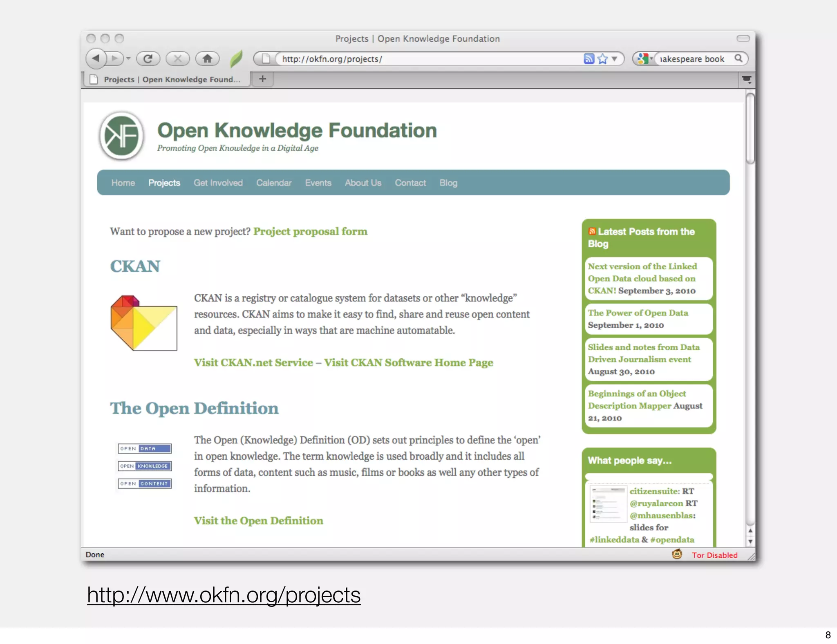Viewport: 837px width, 644px height.
Task: Open the 'Project proposal form' link
Action: 310,231
